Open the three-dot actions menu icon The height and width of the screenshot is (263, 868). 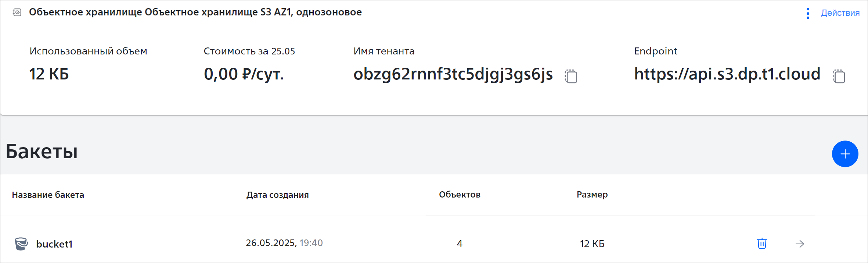point(808,14)
